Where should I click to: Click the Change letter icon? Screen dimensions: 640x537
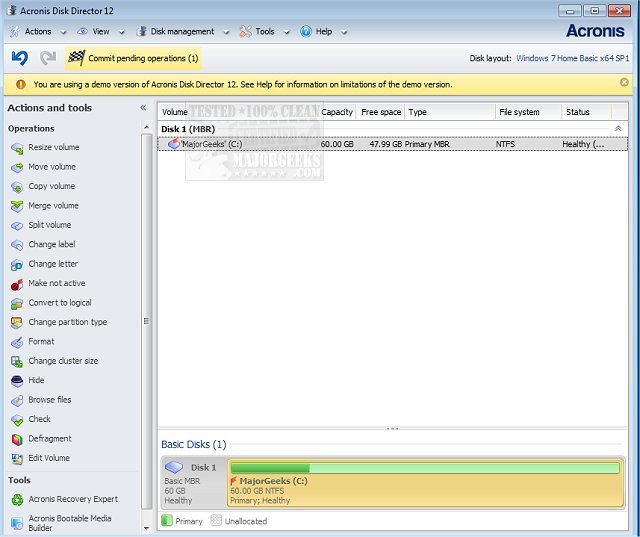(17, 264)
